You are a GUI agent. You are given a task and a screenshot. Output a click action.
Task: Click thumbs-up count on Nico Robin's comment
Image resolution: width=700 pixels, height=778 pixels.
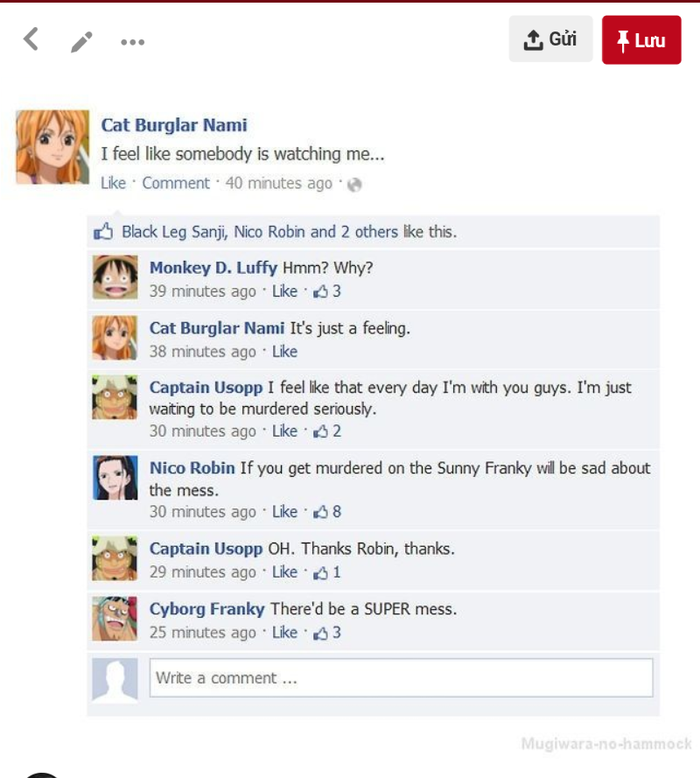pos(327,512)
